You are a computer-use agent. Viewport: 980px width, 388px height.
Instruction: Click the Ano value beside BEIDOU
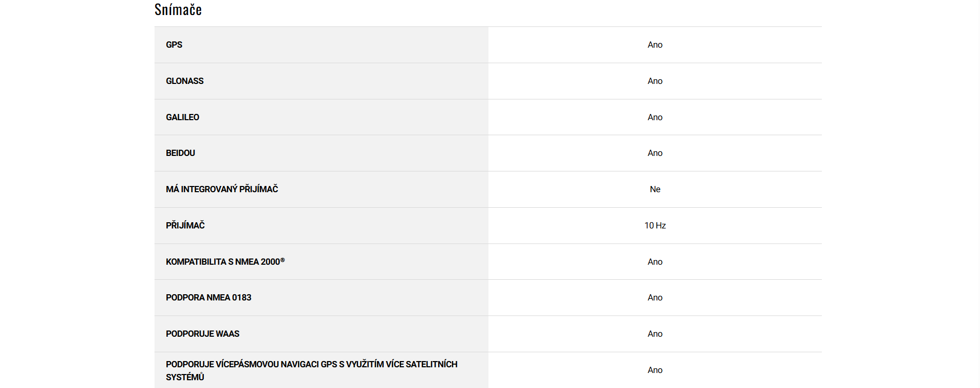tap(655, 153)
